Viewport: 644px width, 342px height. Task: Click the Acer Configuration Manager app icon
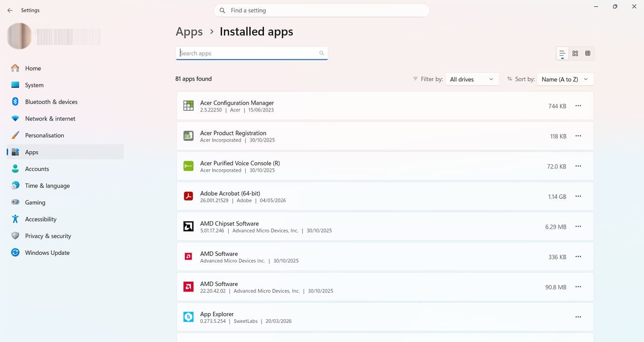189,106
